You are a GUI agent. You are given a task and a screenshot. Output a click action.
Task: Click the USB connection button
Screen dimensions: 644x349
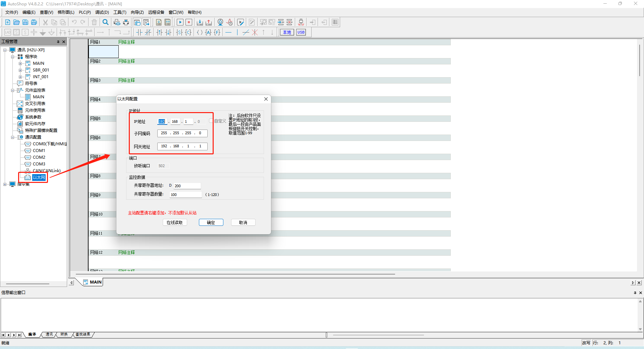[x=301, y=32]
